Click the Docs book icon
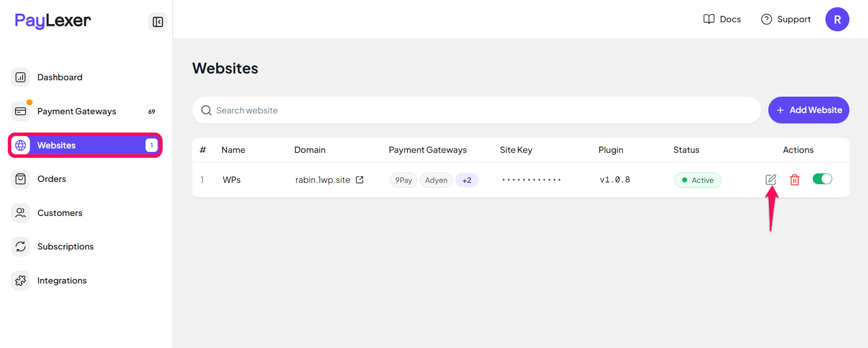Image resolution: width=868 pixels, height=348 pixels. 709,19
